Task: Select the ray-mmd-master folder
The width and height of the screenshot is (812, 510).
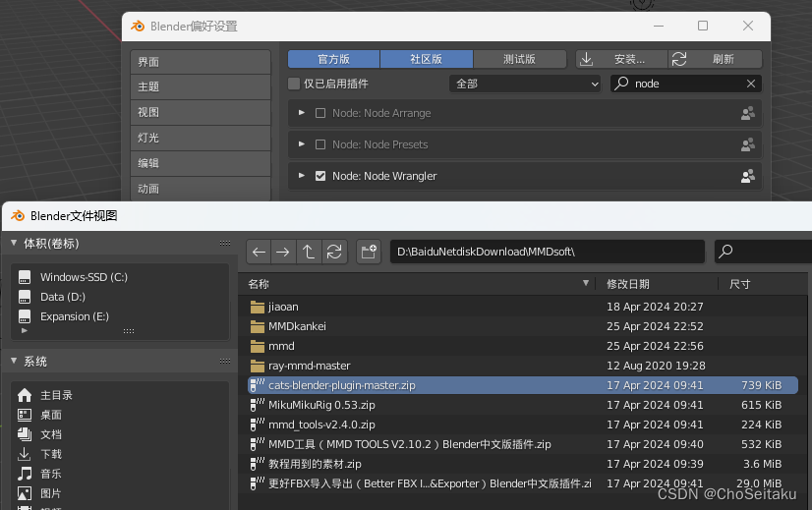Action: pos(523,367)
